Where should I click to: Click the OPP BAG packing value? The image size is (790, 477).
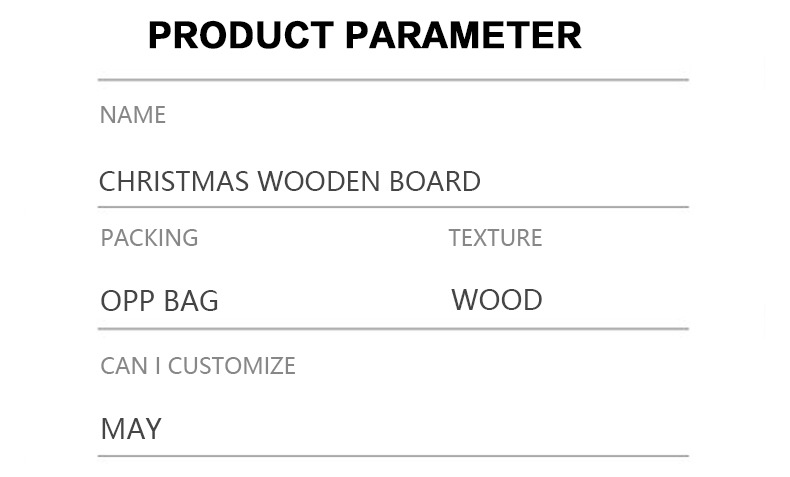point(159,301)
